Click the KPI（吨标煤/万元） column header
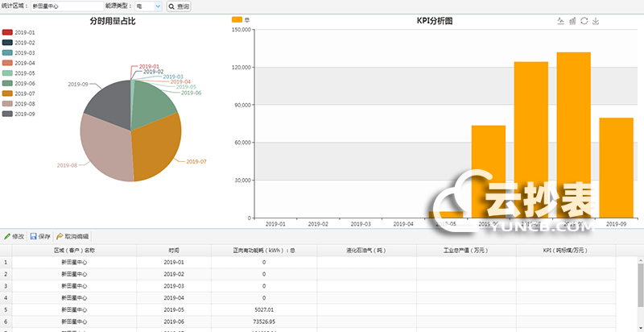Image resolution: width=644 pixels, height=332 pixels. pyautogui.click(x=565, y=251)
